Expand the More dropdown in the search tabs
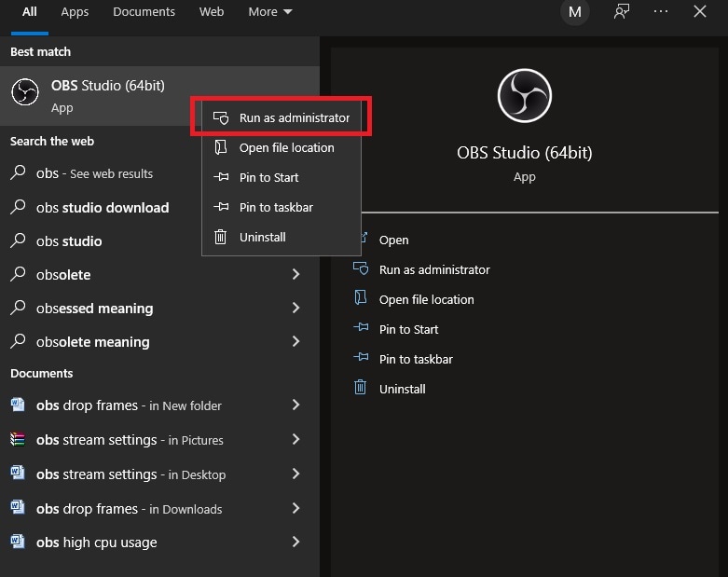This screenshot has height=577, width=728. [269, 12]
